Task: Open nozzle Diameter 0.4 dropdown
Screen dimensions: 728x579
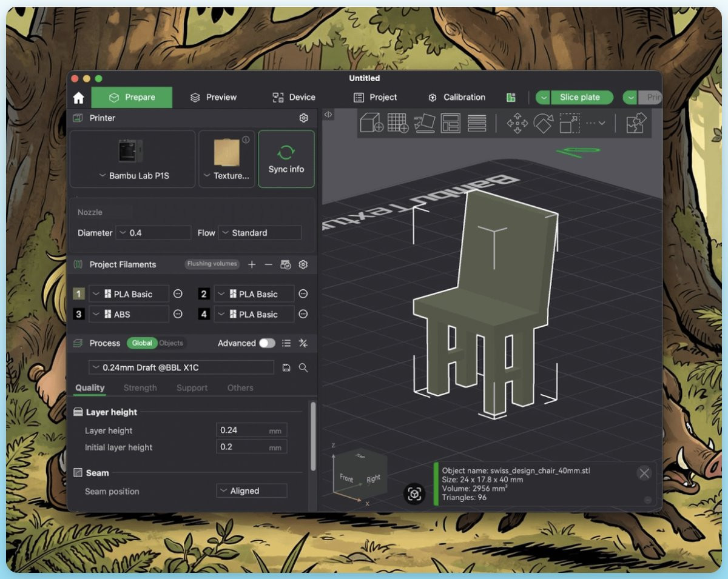Action: click(x=153, y=233)
